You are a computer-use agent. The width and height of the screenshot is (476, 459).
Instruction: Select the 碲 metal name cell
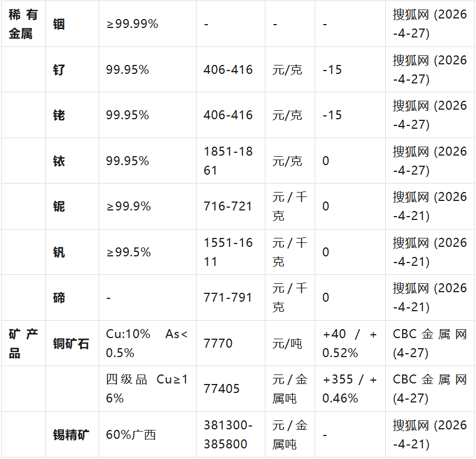pos(59,298)
